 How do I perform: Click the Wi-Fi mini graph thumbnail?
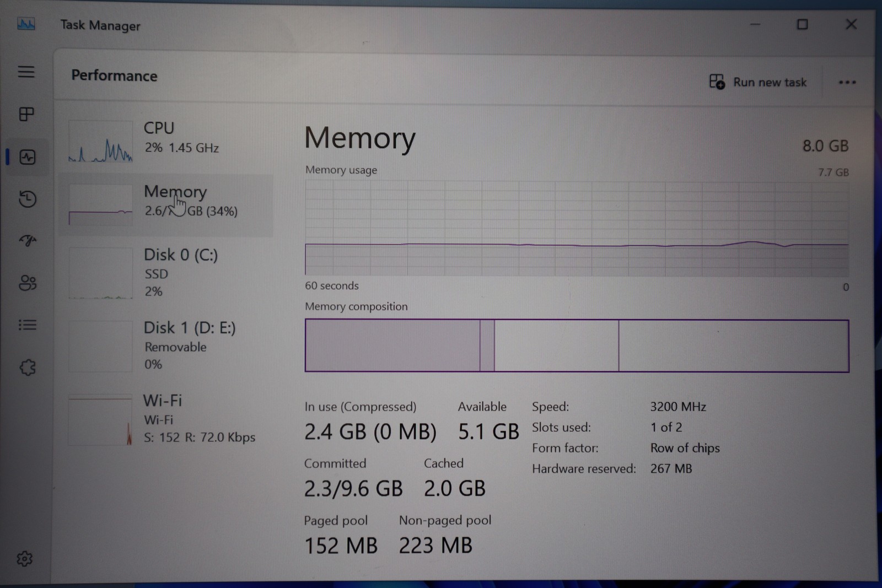100,420
